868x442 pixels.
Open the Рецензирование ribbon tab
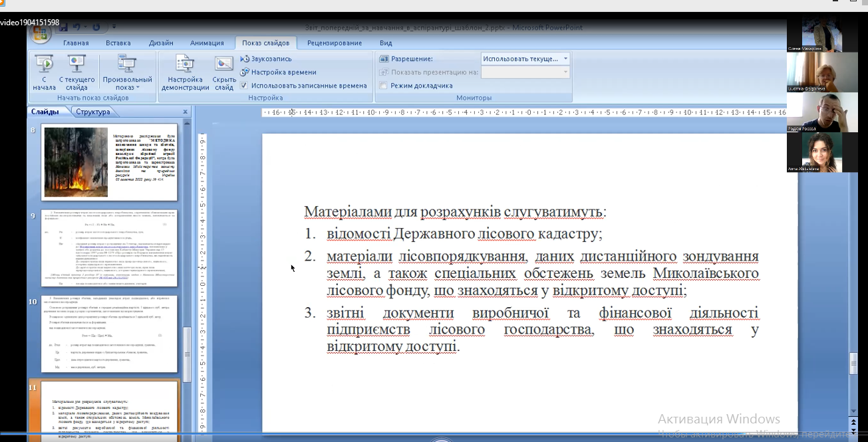click(335, 43)
